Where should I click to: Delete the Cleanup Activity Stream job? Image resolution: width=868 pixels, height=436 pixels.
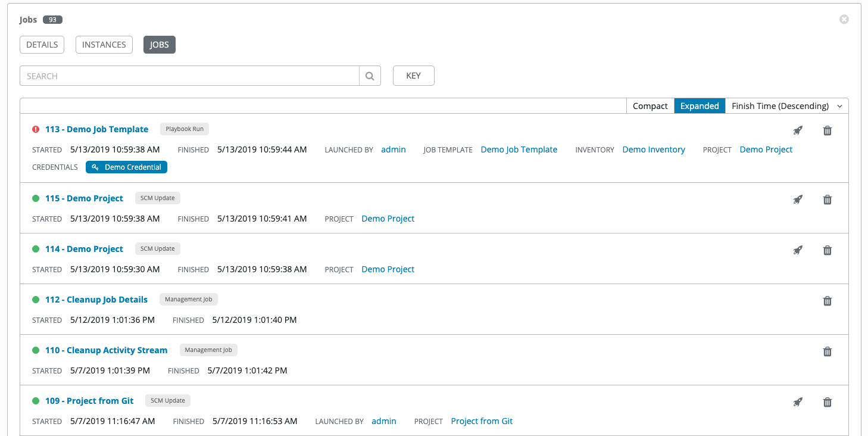point(827,351)
